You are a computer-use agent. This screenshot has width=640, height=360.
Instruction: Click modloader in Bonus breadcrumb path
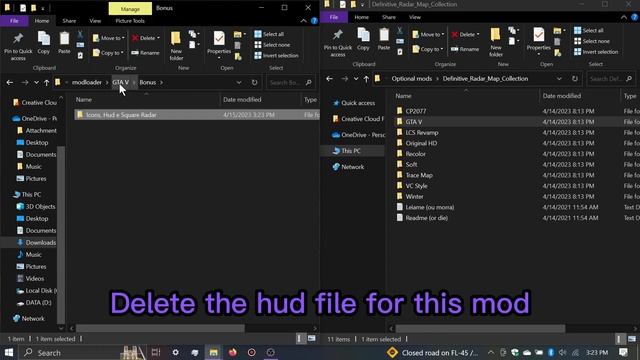pyautogui.click(x=87, y=82)
